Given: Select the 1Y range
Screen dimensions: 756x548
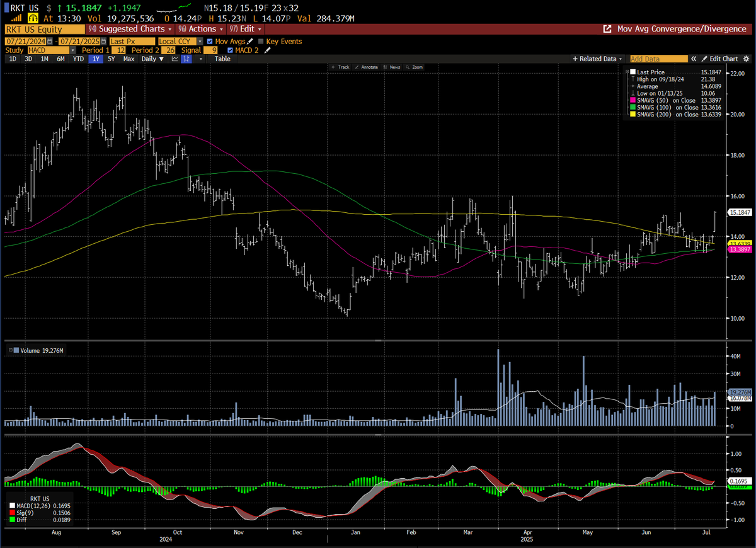Looking at the screenshot, I should 96,59.
